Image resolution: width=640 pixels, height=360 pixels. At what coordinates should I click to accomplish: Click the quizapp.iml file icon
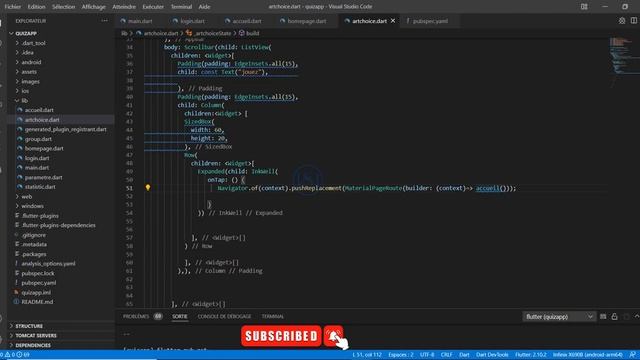pos(16,292)
